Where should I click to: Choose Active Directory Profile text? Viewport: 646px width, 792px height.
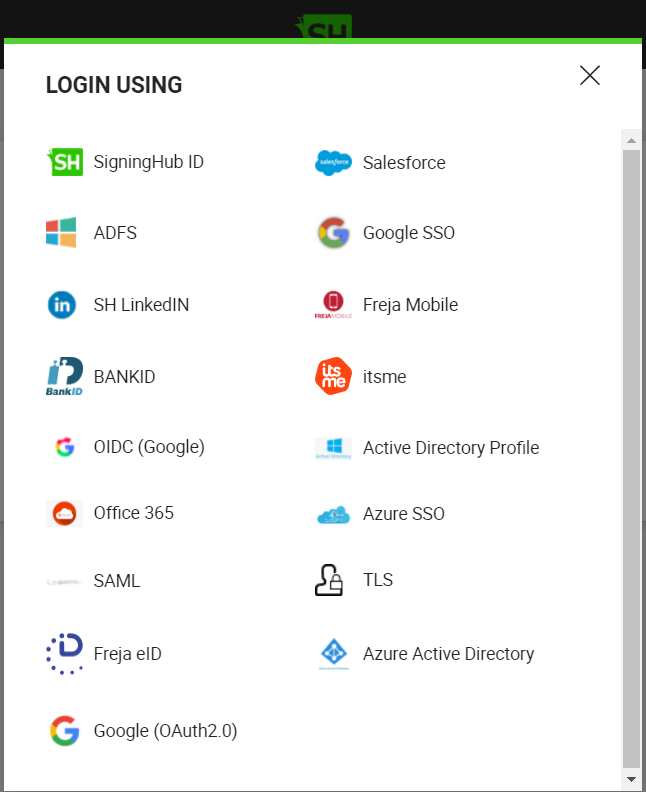pos(451,448)
